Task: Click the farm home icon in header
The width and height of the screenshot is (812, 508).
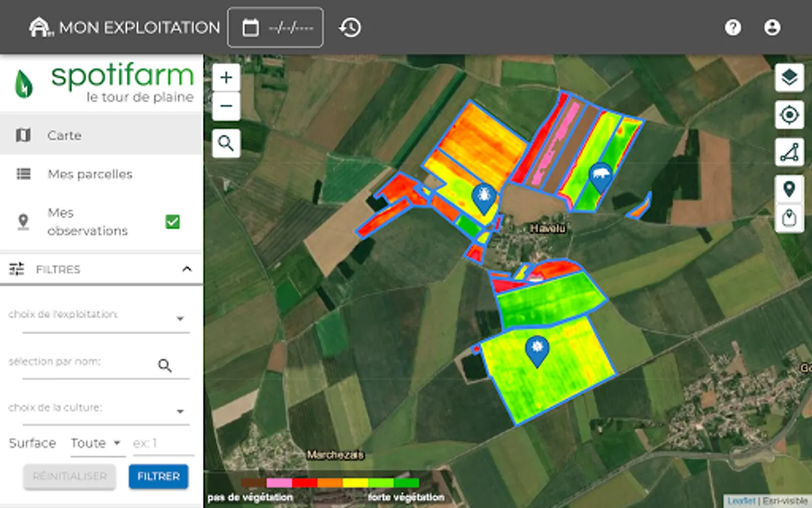Action: tap(41, 27)
